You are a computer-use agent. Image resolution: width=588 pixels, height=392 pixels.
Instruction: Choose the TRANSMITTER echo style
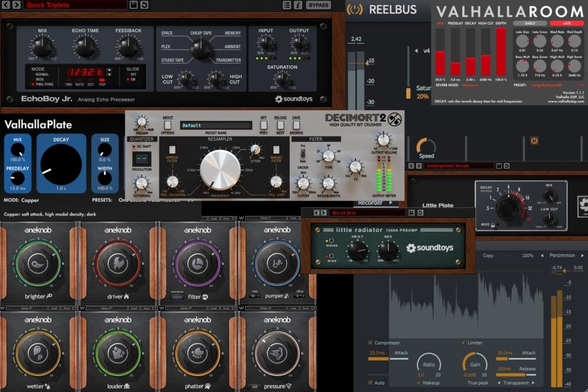(x=229, y=60)
